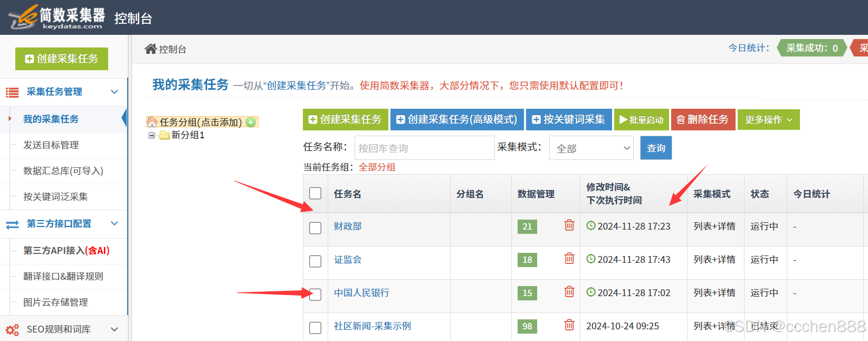
Task: Click 创建采集任务(高级模式) button
Action: (x=457, y=119)
